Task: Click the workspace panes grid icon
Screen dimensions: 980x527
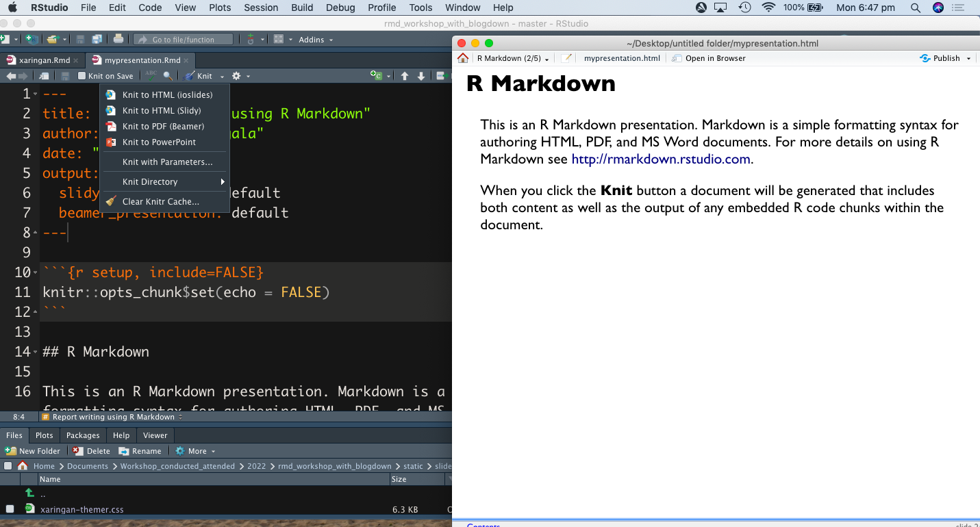Action: pyautogui.click(x=278, y=39)
